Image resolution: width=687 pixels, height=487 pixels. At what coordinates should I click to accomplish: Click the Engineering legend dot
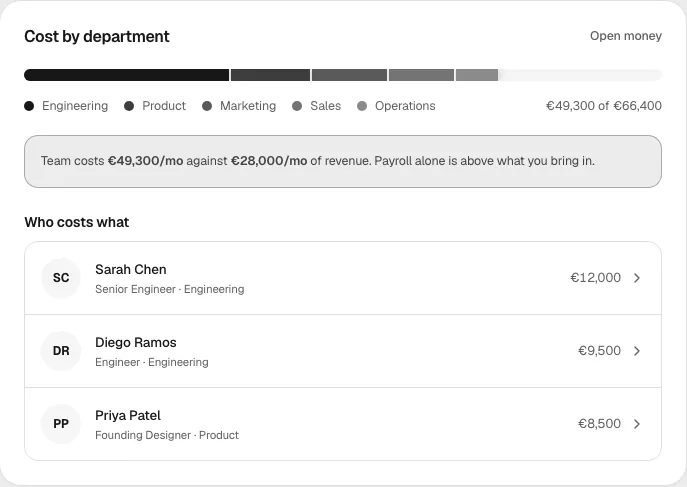(x=29, y=106)
